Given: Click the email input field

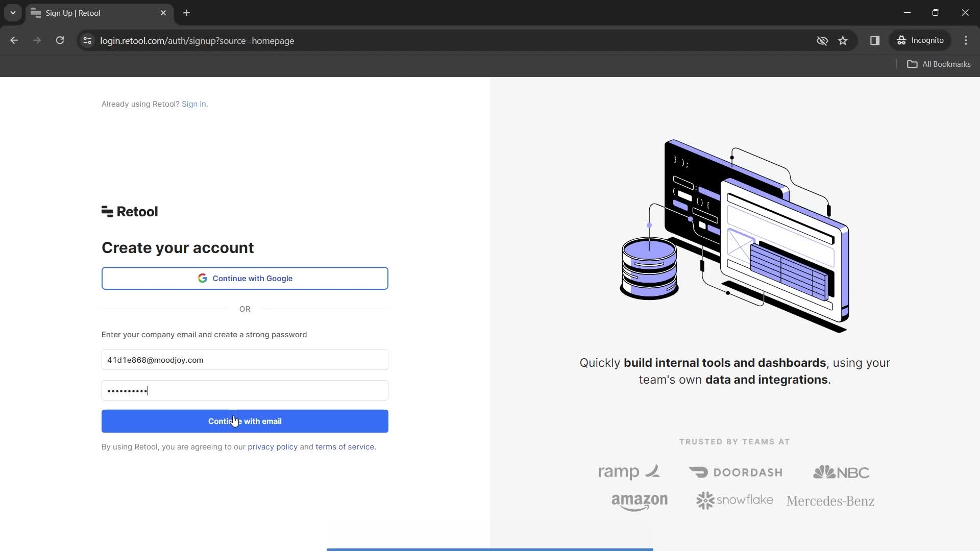Looking at the screenshot, I should pyautogui.click(x=244, y=359).
